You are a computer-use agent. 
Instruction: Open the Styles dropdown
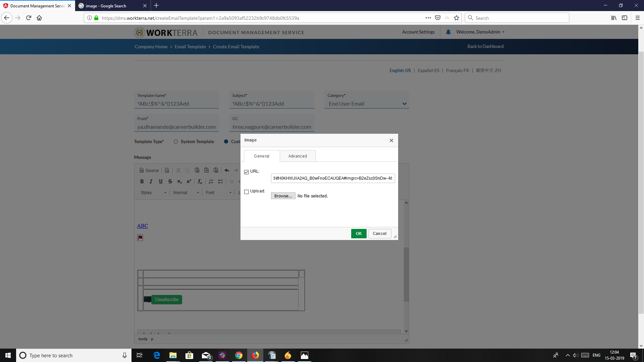click(153, 192)
